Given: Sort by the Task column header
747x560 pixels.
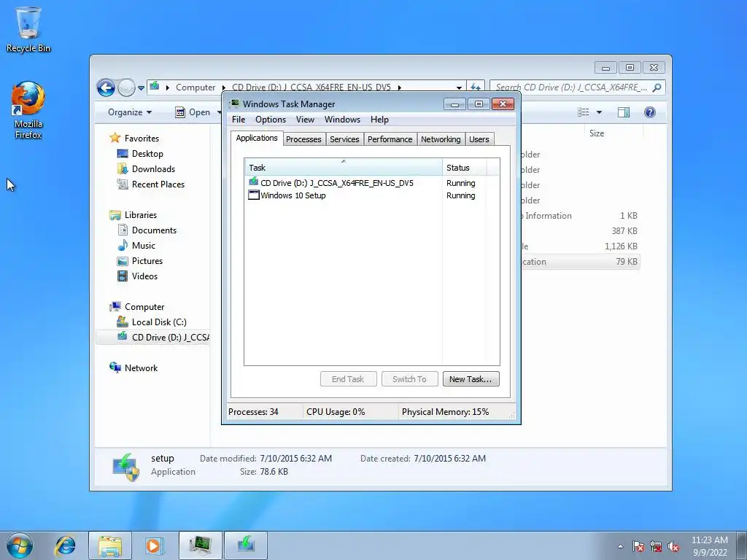Looking at the screenshot, I should 343,168.
